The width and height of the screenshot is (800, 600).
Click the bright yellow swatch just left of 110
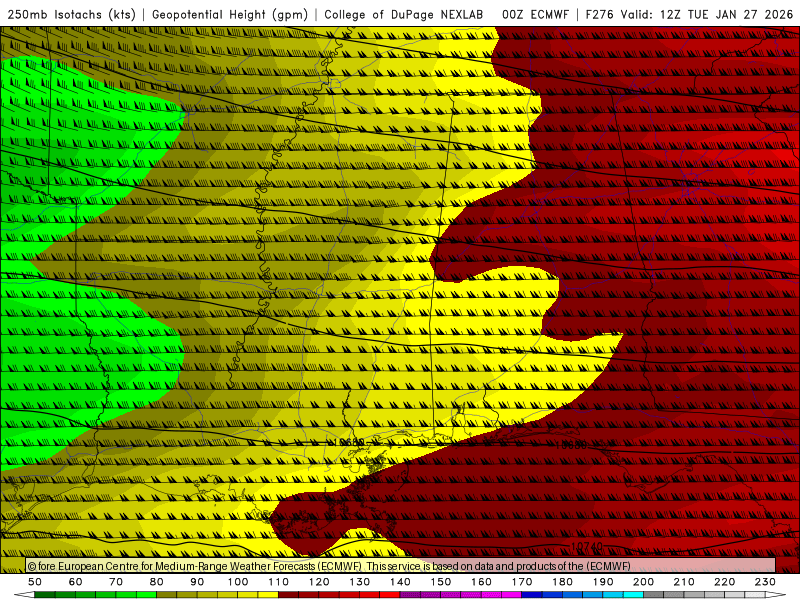coord(268,595)
